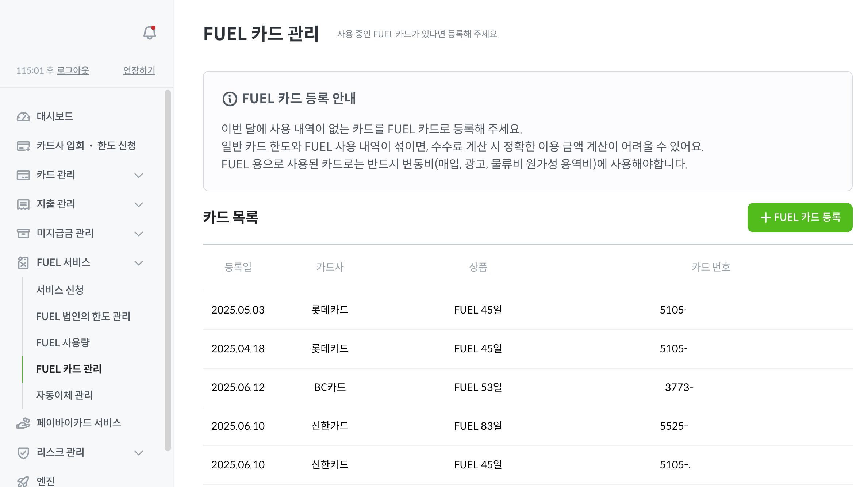The image size is (868, 487).
Task: Go to FUEL 사용량 submenu item
Action: tap(63, 343)
